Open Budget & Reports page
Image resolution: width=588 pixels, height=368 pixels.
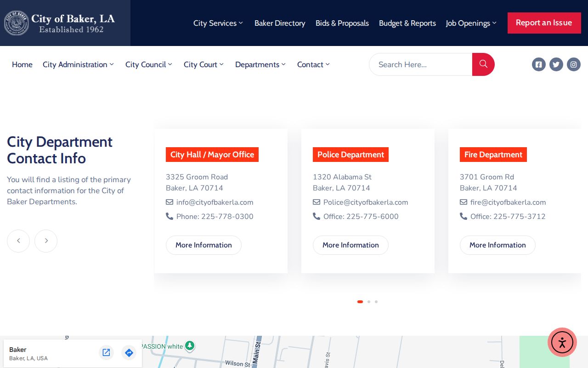(407, 23)
